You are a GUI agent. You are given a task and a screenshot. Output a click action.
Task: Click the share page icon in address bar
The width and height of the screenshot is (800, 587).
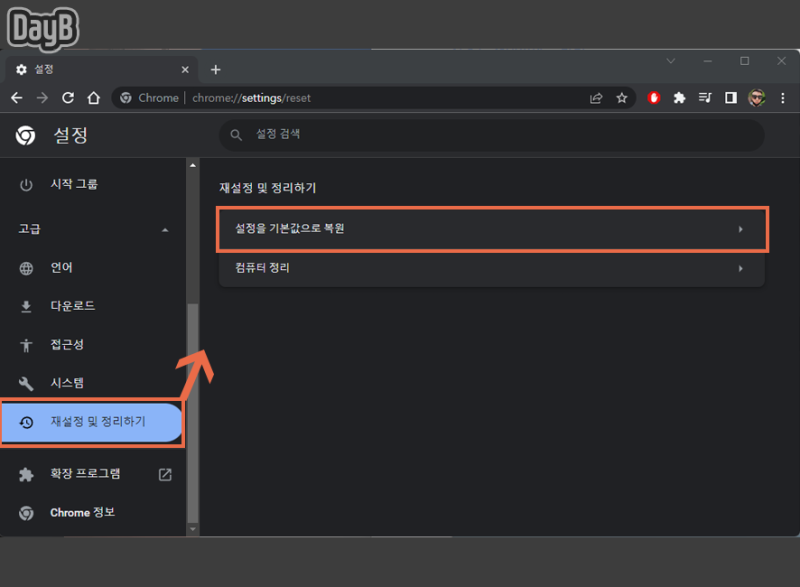(596, 98)
